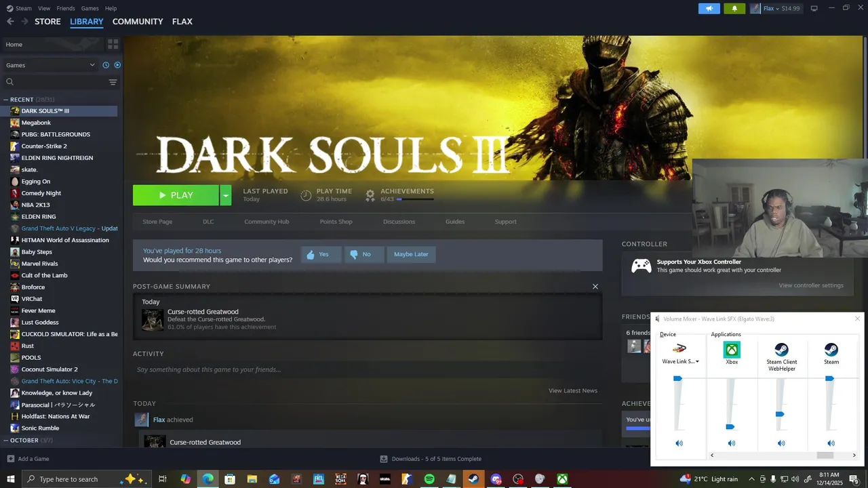
Task: Open the View menu
Action: click(44, 8)
